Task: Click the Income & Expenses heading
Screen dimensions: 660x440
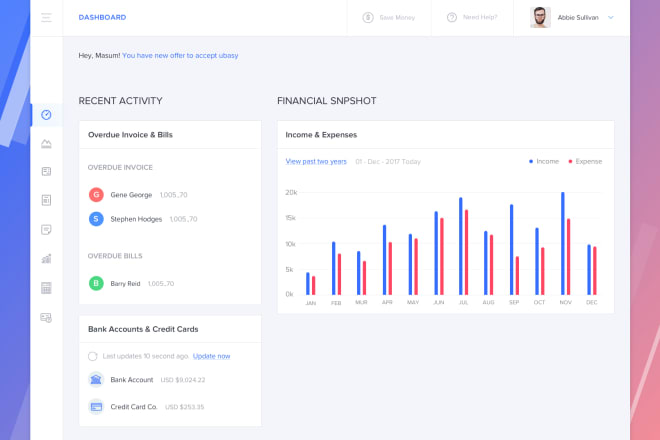Action: pos(321,135)
